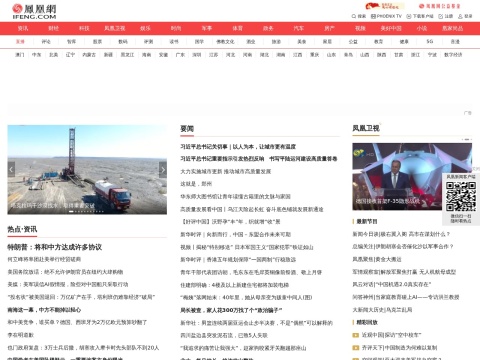This screenshot has width=480, height=360.
Task: Select 5G in the secondary navigation row
Action: click(430, 41)
